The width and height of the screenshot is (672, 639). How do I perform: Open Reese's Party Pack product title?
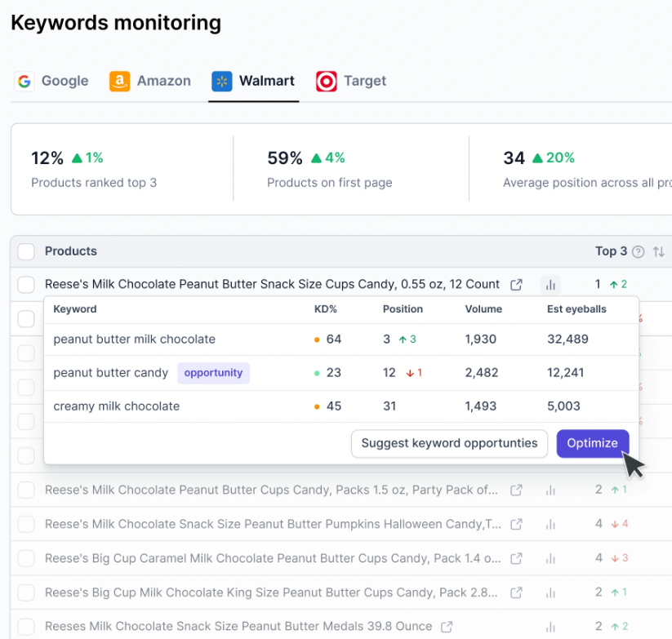[271, 490]
